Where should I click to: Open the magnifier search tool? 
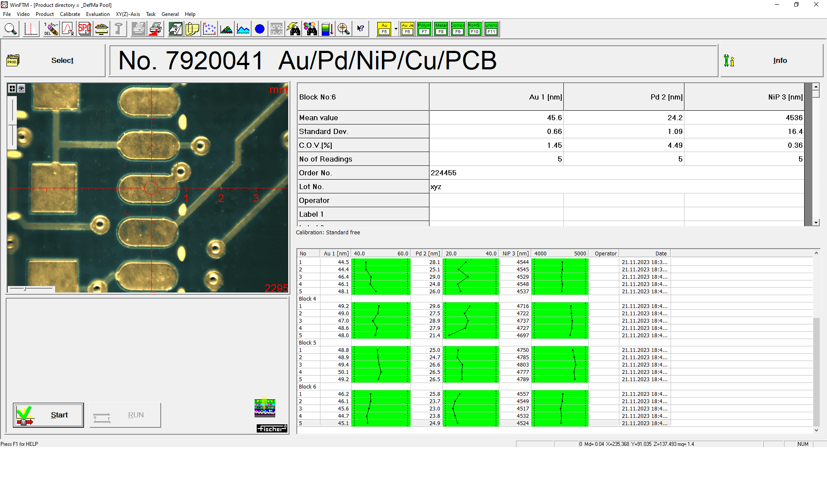[11, 29]
